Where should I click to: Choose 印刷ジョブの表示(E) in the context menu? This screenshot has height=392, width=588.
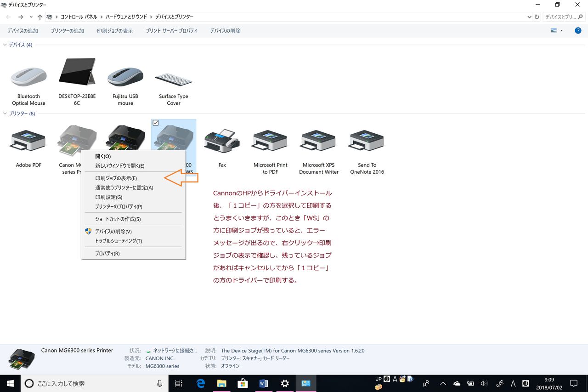pos(133,178)
